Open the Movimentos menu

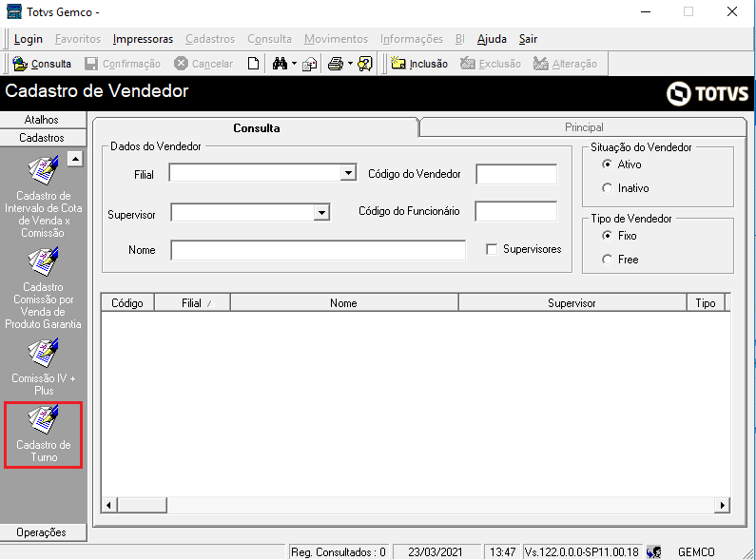(x=336, y=39)
